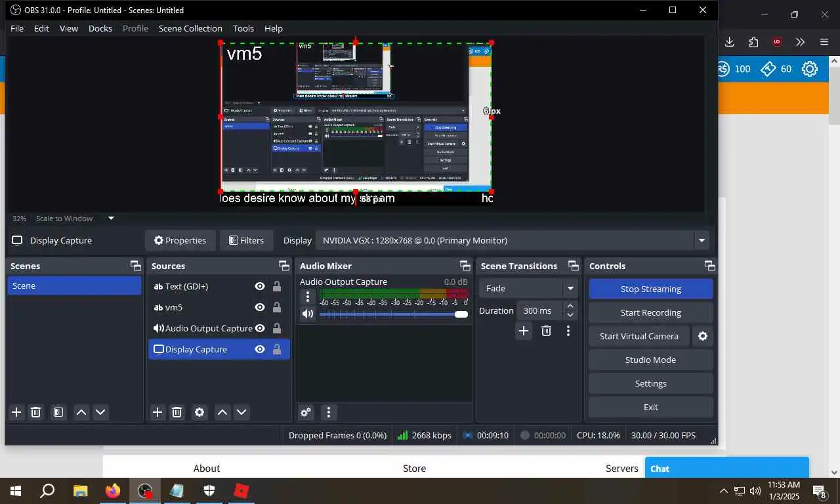
Task: Click the Duration 300 ms field
Action: click(x=540, y=310)
